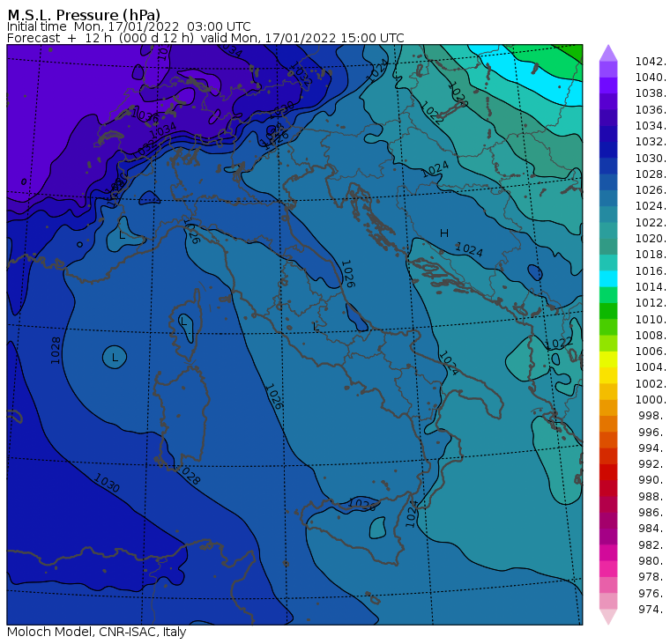Click the "1020" contour label in the upper right

point(458,94)
